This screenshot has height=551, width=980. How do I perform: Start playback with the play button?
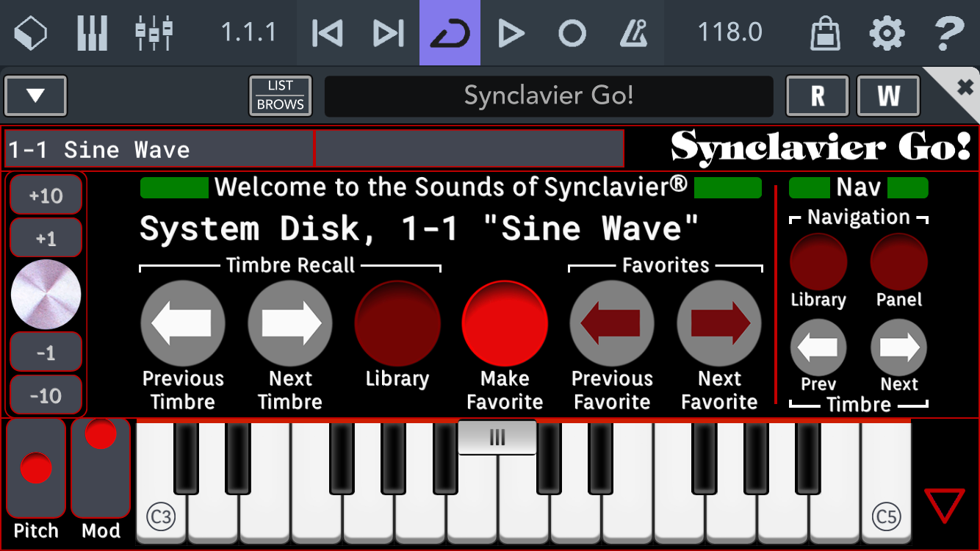coord(511,33)
